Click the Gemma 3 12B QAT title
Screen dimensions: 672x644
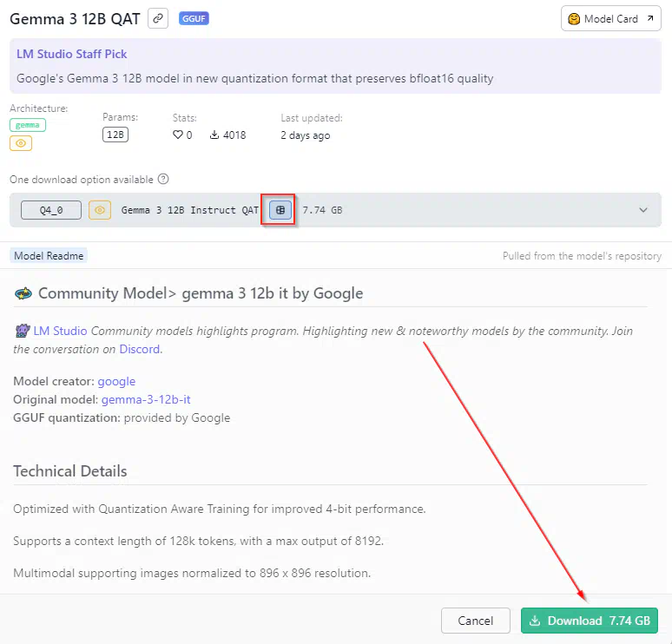(75, 19)
